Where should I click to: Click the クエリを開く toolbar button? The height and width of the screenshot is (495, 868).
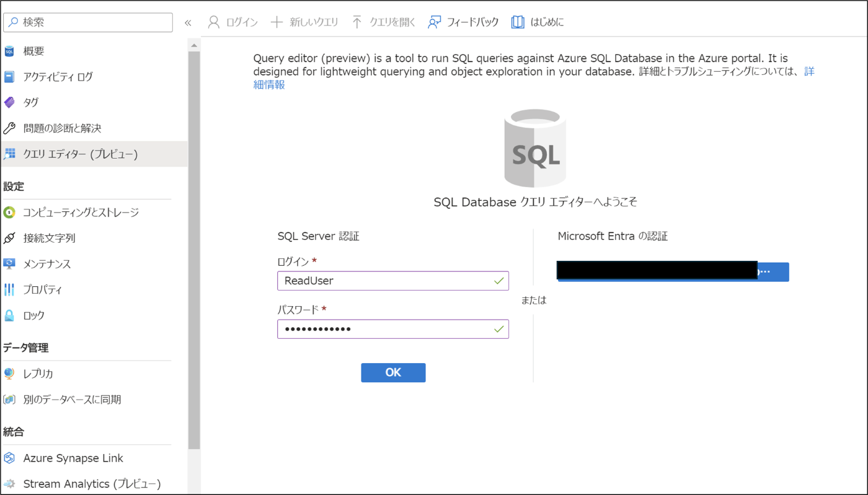click(383, 22)
